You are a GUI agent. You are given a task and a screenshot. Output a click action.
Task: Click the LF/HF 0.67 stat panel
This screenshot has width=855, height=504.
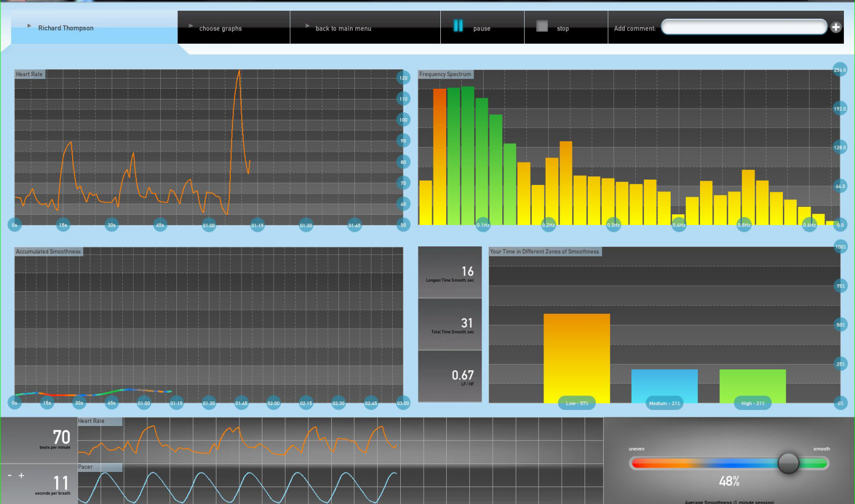(x=450, y=376)
